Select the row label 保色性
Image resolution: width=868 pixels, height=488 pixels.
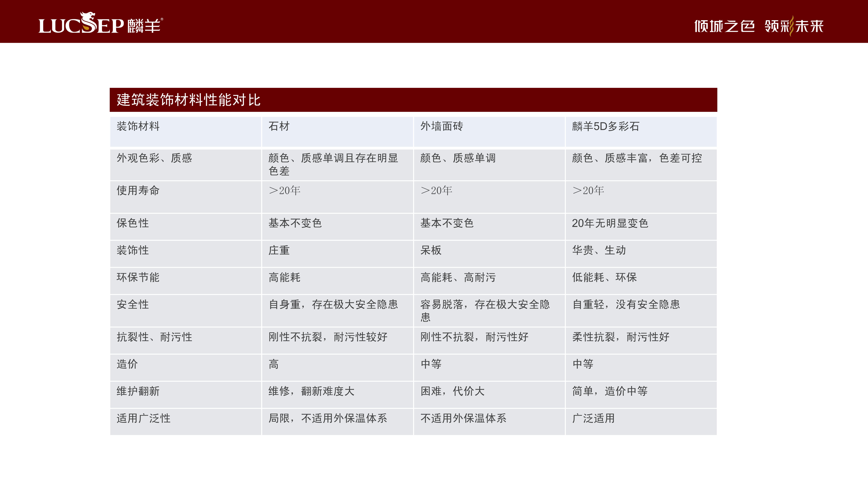133,223
